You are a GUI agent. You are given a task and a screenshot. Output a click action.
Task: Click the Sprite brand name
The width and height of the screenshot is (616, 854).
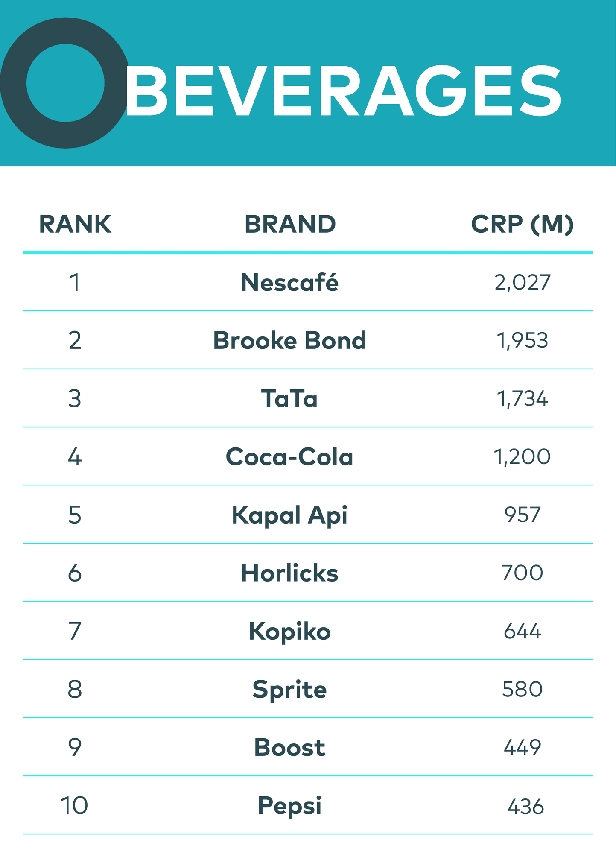[x=290, y=690]
